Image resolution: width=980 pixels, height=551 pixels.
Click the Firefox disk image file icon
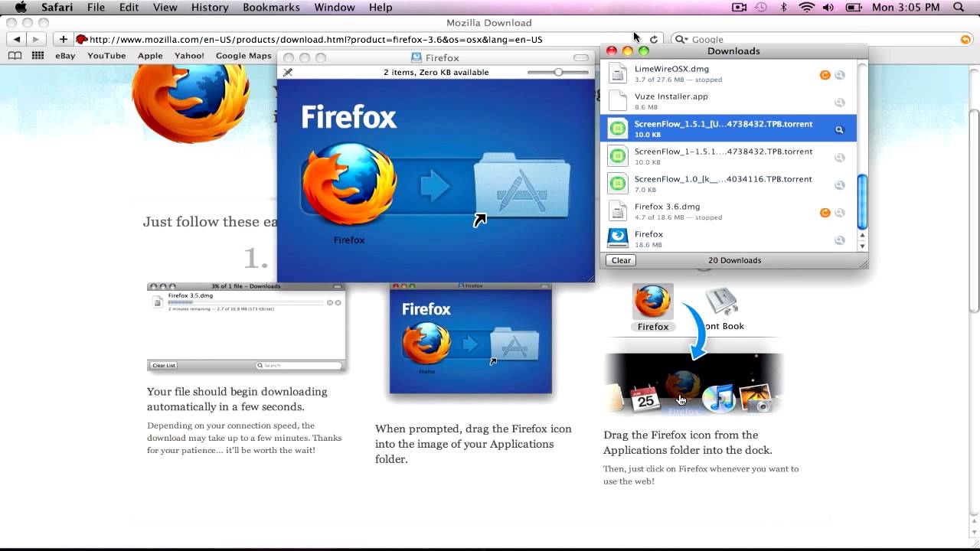pyautogui.click(x=618, y=238)
